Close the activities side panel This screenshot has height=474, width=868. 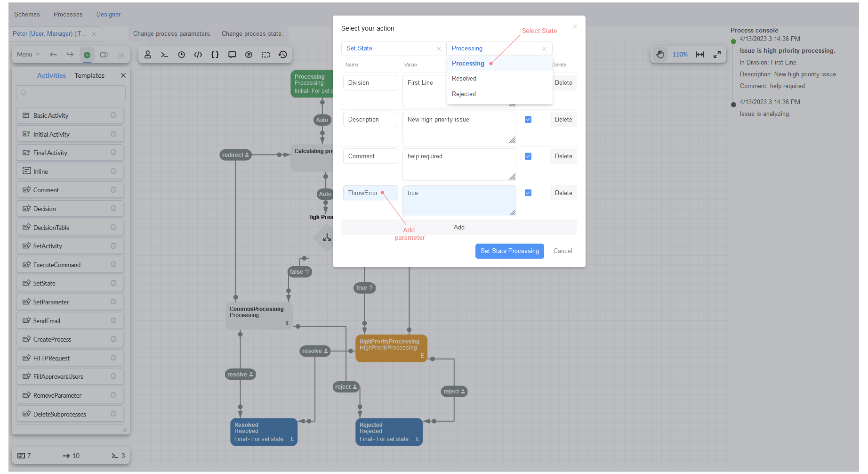tap(123, 75)
